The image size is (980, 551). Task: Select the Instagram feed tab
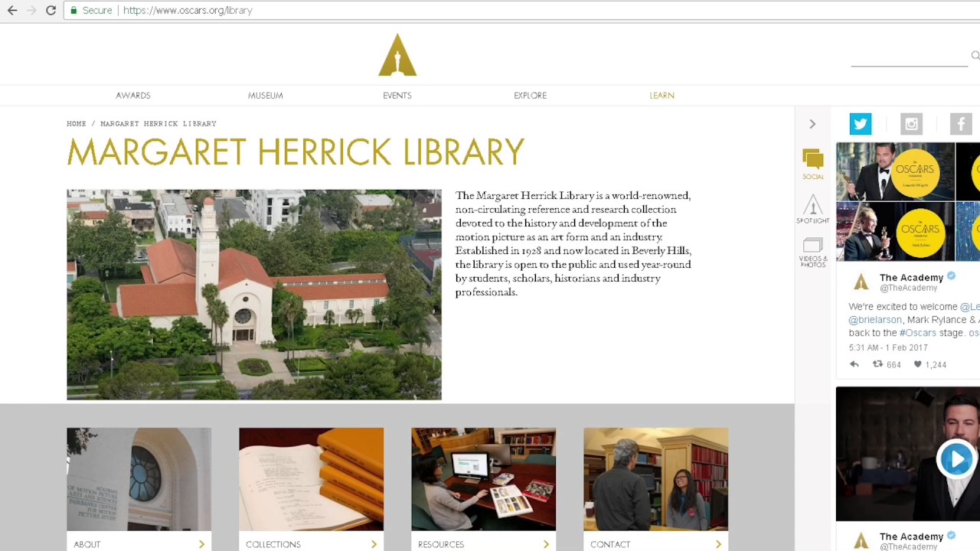tap(911, 124)
